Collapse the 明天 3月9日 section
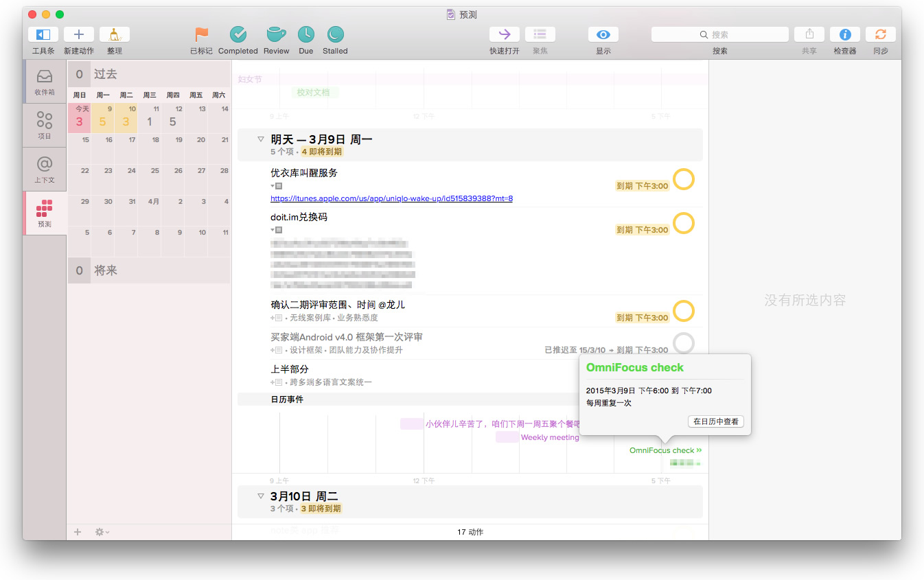The height and width of the screenshot is (580, 924). (x=261, y=139)
